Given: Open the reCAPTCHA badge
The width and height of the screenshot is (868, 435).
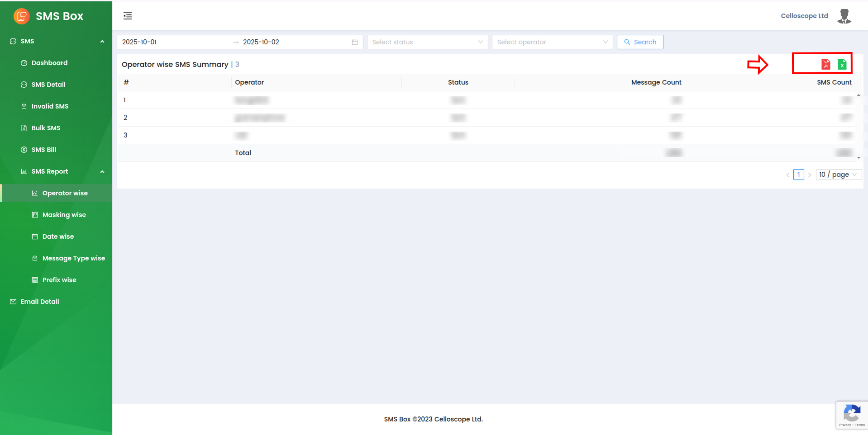Looking at the screenshot, I should 851,415.
